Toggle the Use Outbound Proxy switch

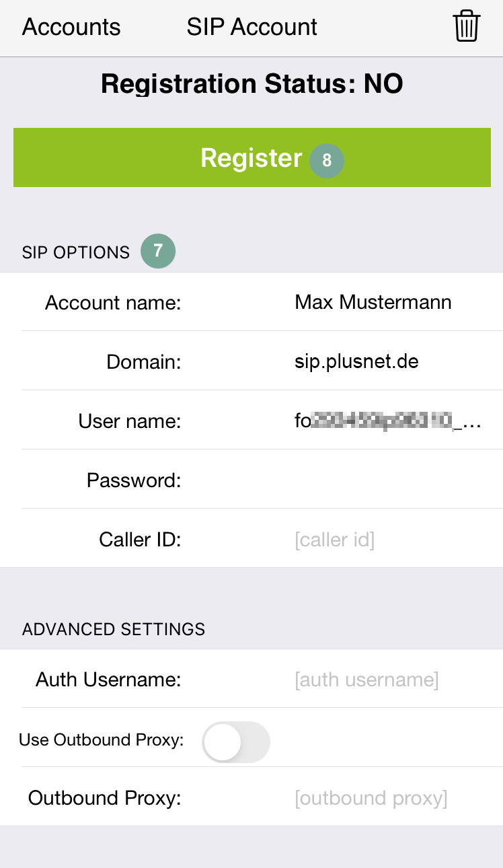tap(236, 742)
